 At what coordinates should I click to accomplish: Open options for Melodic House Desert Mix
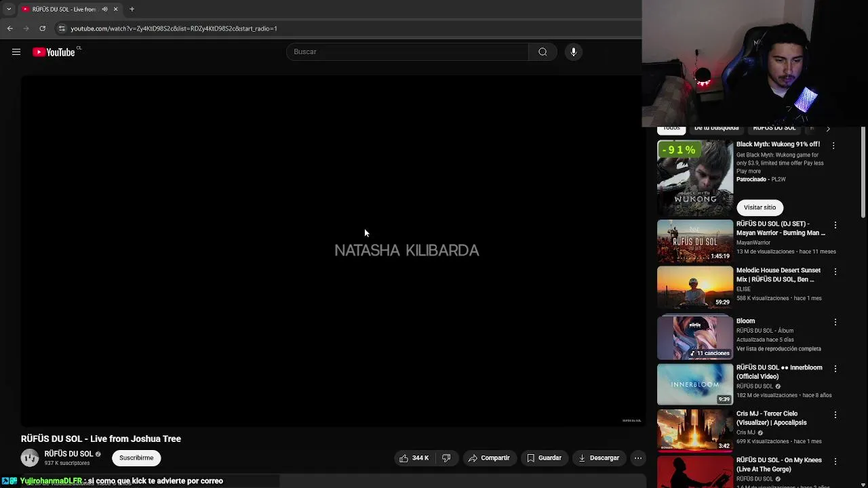click(835, 272)
